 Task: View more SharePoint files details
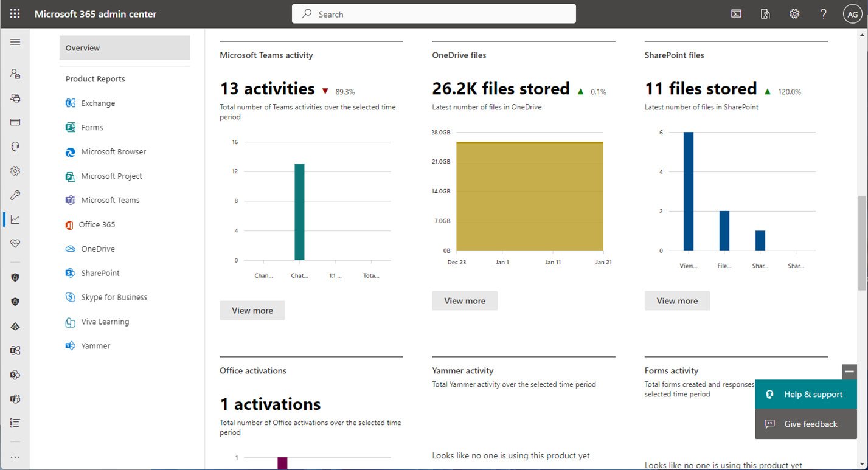click(x=677, y=301)
